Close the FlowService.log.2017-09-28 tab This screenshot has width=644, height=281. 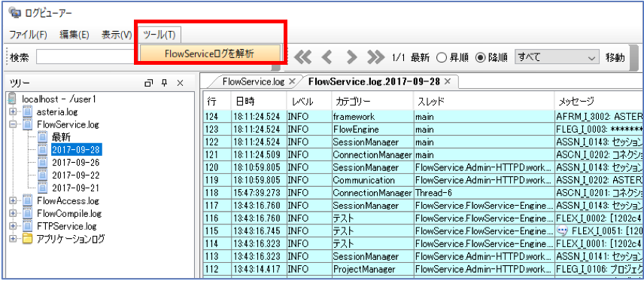pos(448,81)
